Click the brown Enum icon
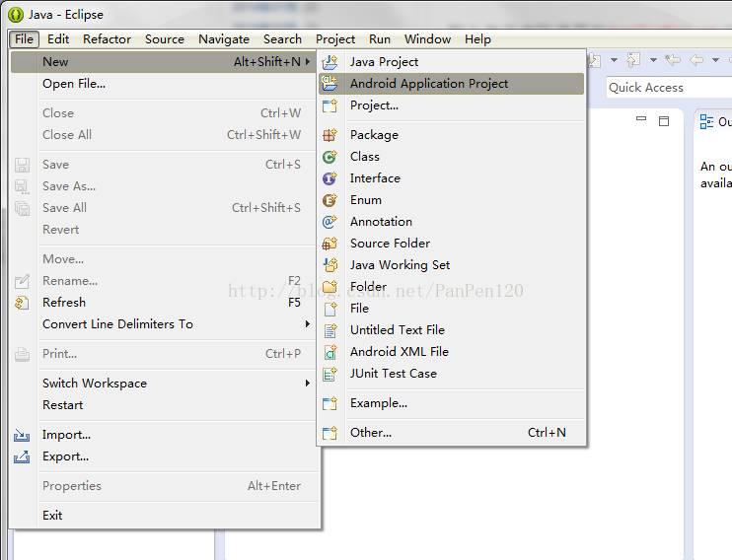The width and height of the screenshot is (732, 560). (x=329, y=200)
